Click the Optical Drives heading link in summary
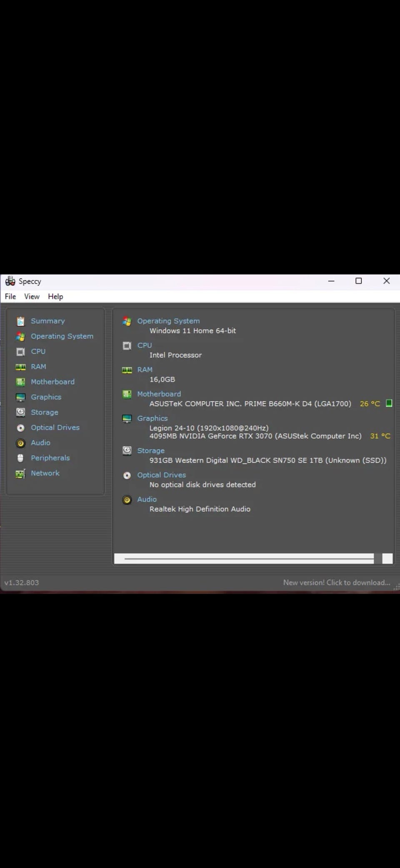The width and height of the screenshot is (400, 868). click(x=162, y=475)
